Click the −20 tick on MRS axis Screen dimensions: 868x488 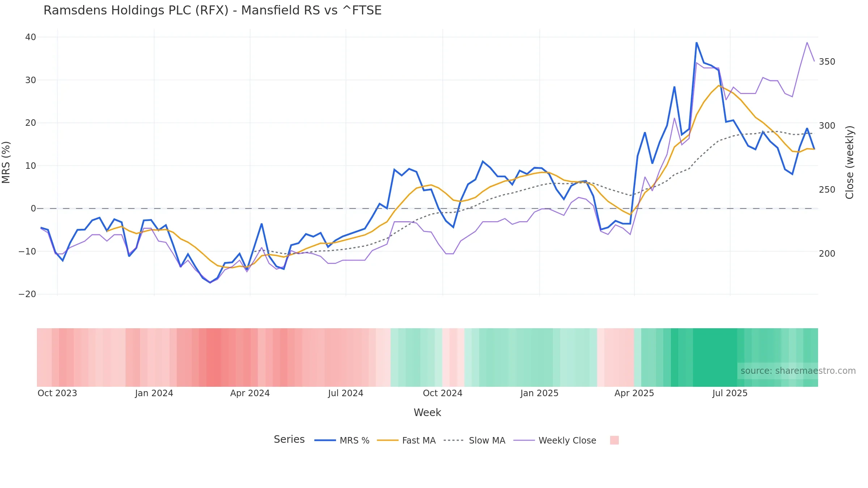27,294
